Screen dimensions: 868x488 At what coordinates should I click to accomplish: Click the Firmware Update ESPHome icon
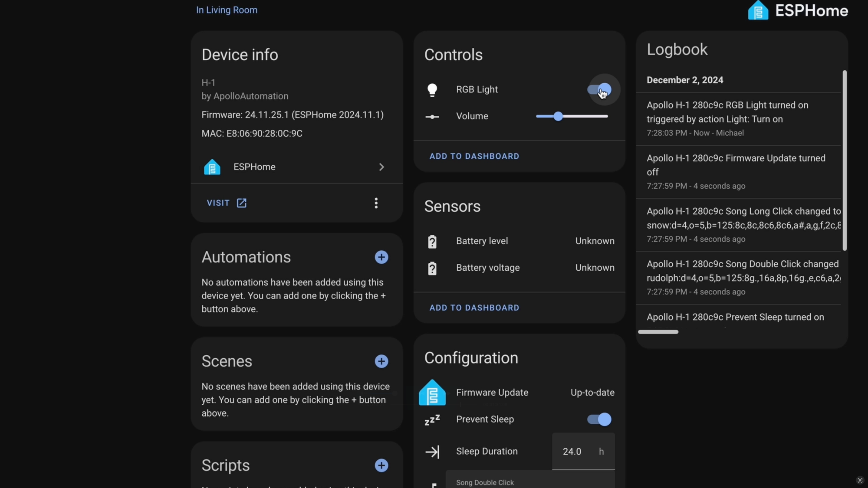point(432,393)
